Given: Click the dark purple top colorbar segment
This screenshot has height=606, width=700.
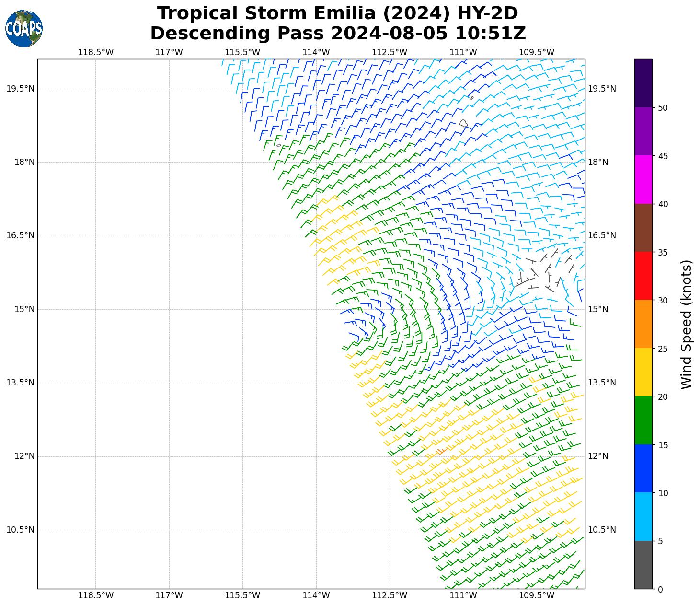Looking at the screenshot, I should coord(643,83).
